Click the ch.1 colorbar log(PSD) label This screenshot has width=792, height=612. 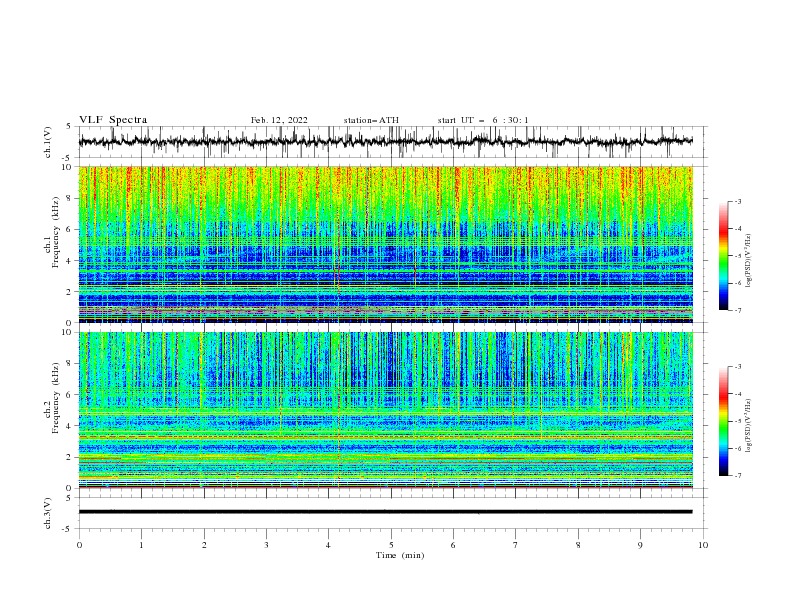pos(748,261)
